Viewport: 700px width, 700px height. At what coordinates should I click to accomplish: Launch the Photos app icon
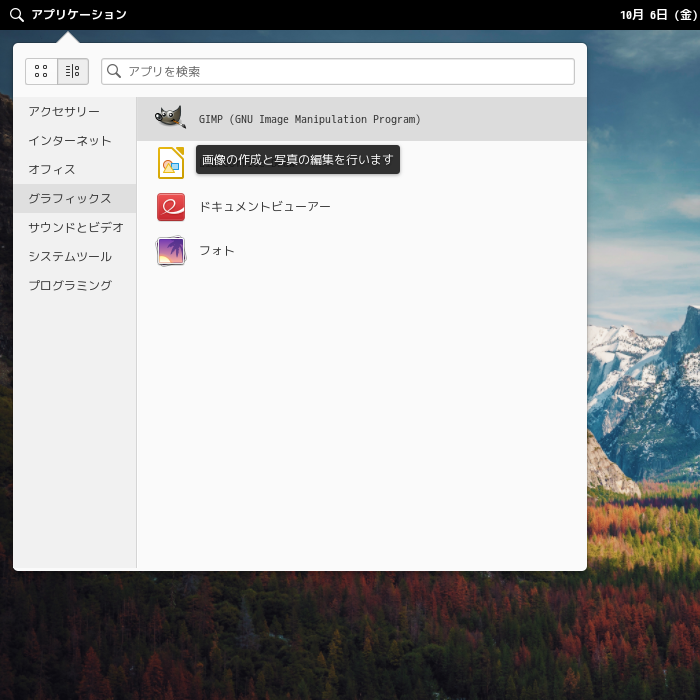(171, 251)
